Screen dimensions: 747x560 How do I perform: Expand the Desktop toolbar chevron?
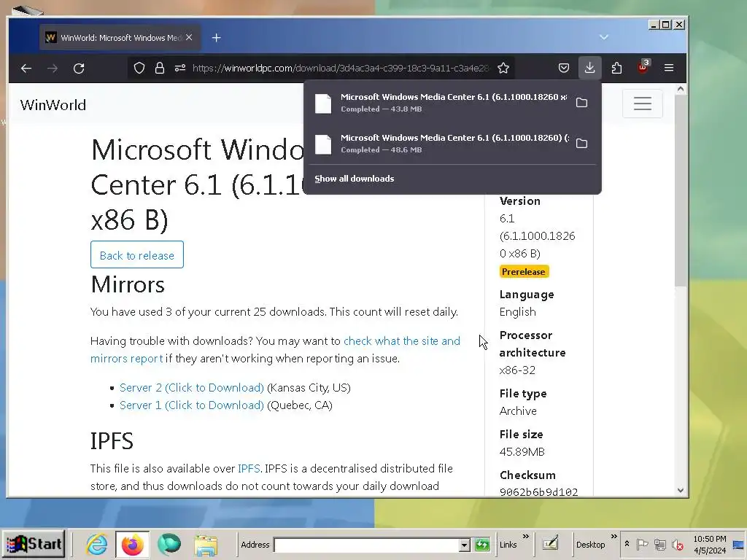coord(614,537)
